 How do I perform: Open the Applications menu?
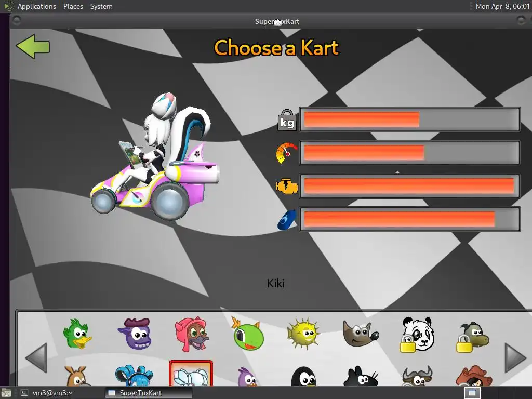point(37,6)
